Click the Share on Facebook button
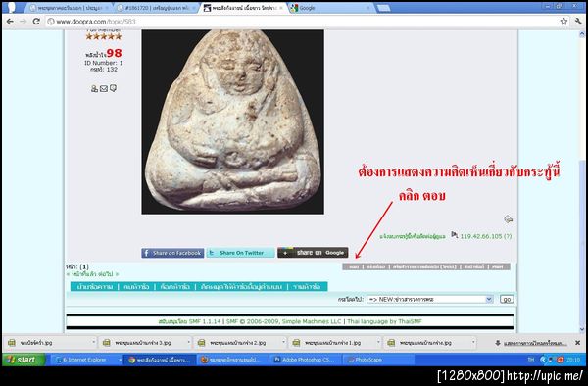588x386 pixels. coord(172,253)
